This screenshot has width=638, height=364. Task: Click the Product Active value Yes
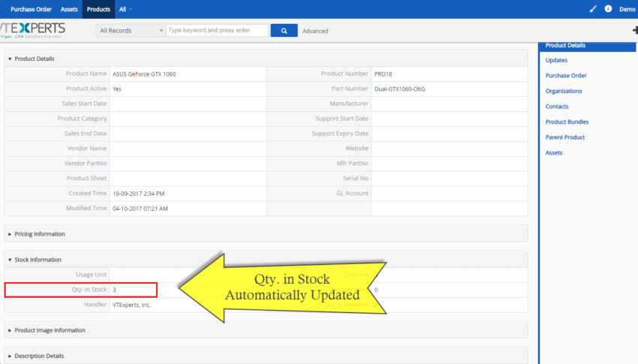[117, 89]
